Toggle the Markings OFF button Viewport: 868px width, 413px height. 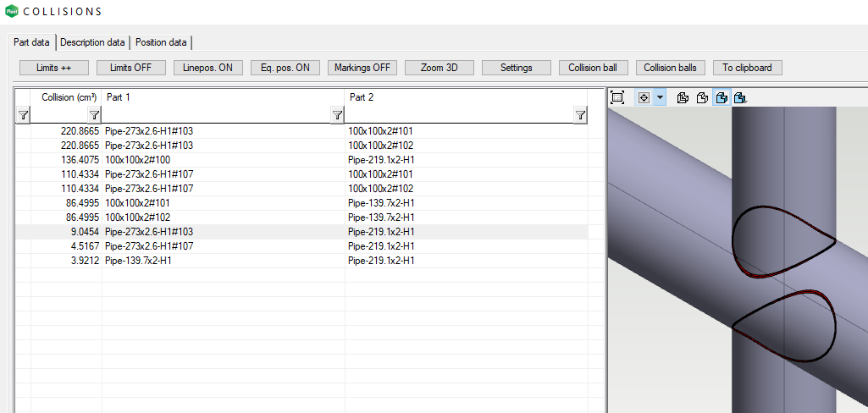click(362, 68)
